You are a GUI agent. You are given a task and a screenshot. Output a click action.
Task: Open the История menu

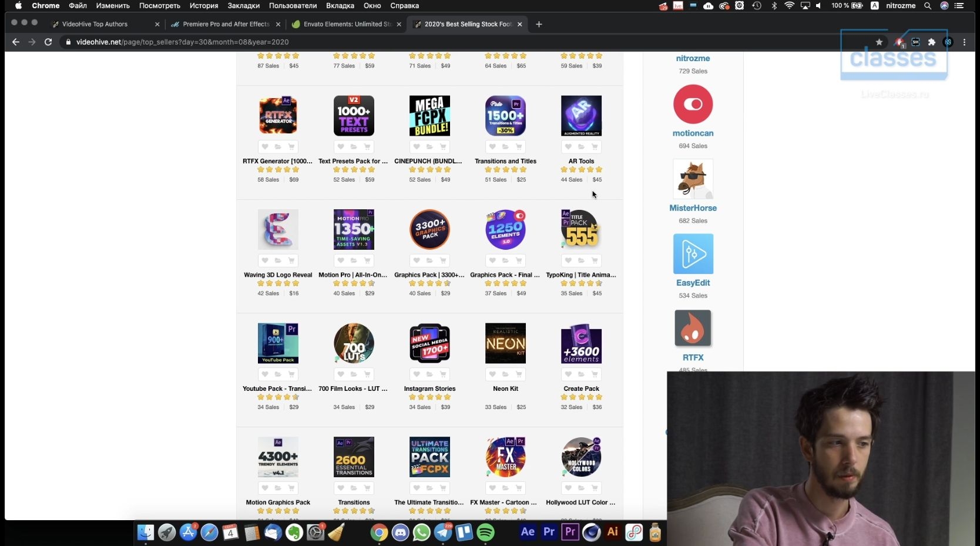tap(204, 6)
